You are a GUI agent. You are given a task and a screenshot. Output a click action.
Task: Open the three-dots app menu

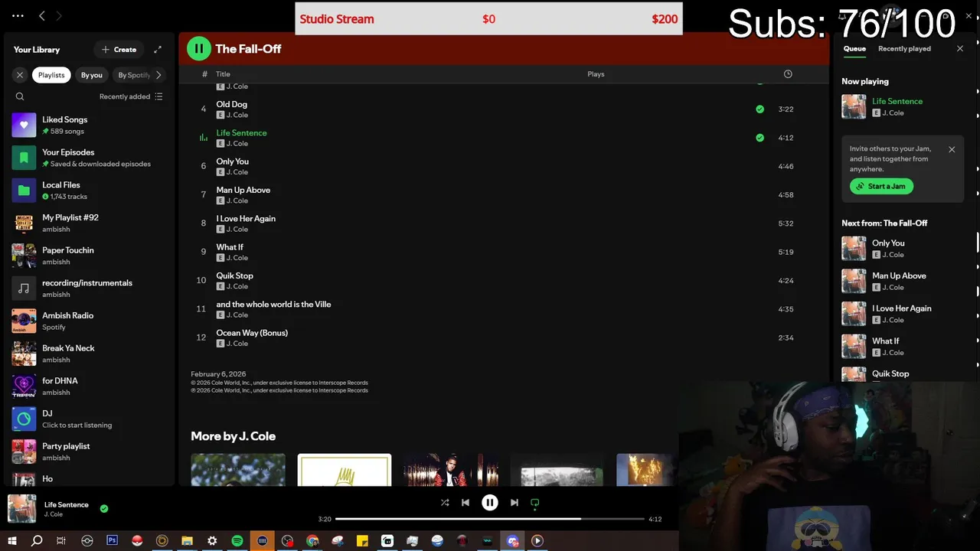pos(18,15)
